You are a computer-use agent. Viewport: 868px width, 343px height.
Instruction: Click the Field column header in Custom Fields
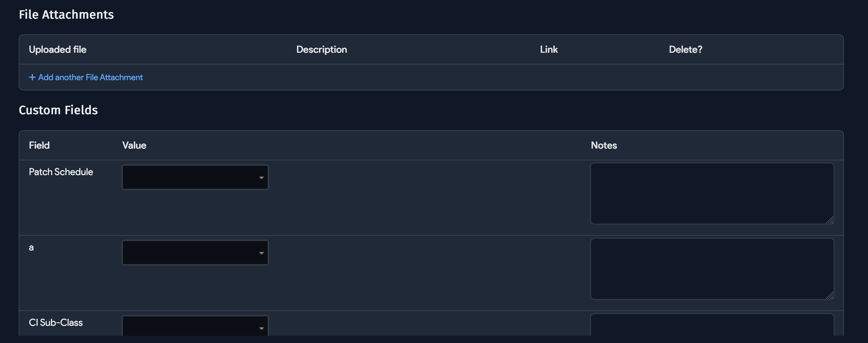(39, 145)
